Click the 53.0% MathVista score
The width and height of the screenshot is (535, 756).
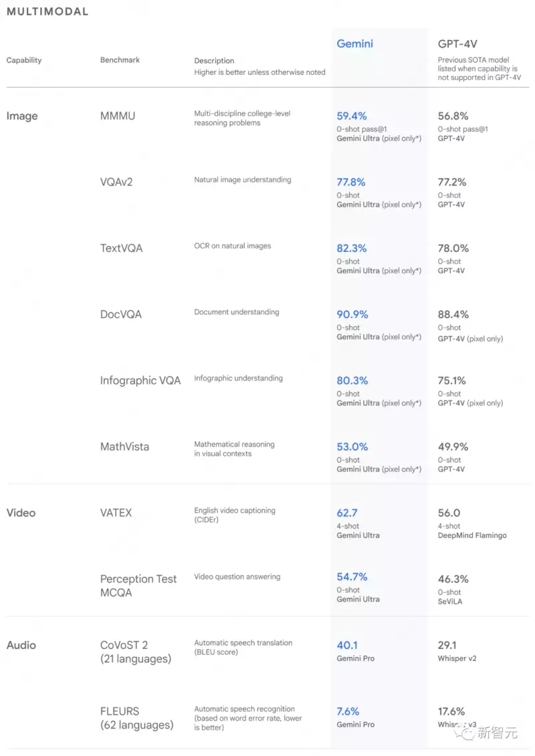tap(352, 447)
